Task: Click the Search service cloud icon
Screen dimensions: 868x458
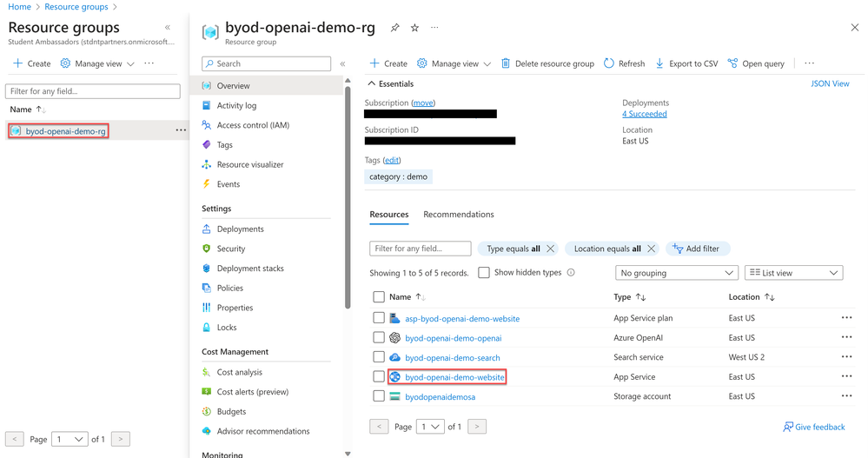Action: coord(394,357)
